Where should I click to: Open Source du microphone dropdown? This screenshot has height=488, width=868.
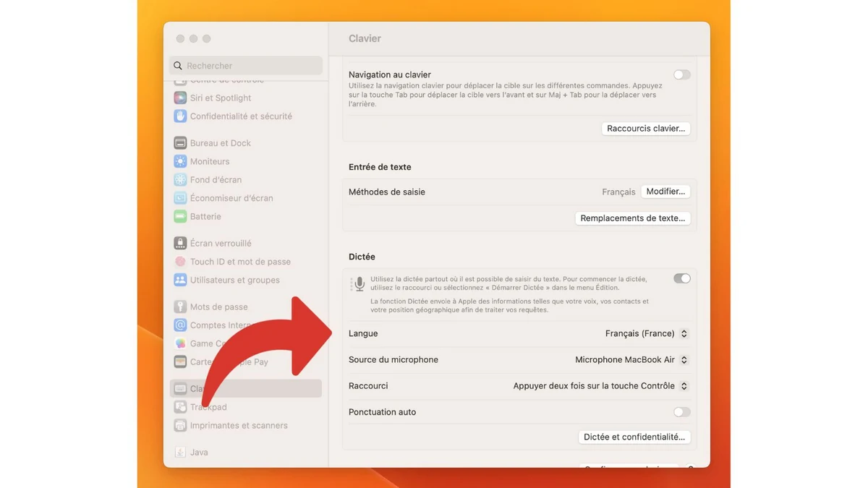coord(631,359)
